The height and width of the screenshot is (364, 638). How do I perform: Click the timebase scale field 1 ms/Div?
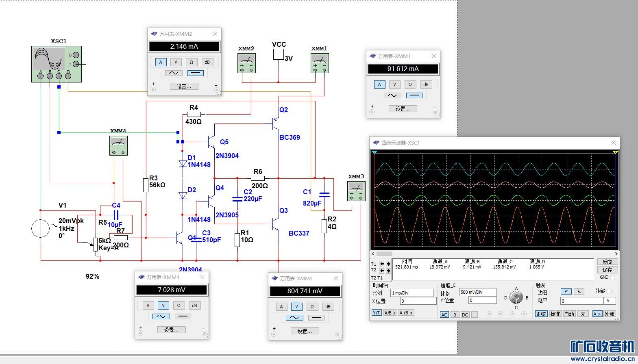pos(412,293)
